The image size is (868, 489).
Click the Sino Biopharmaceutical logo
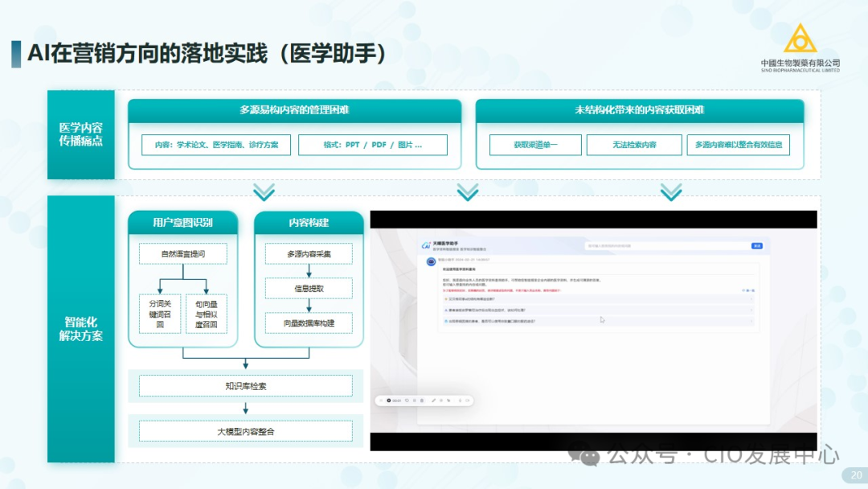pos(800,40)
